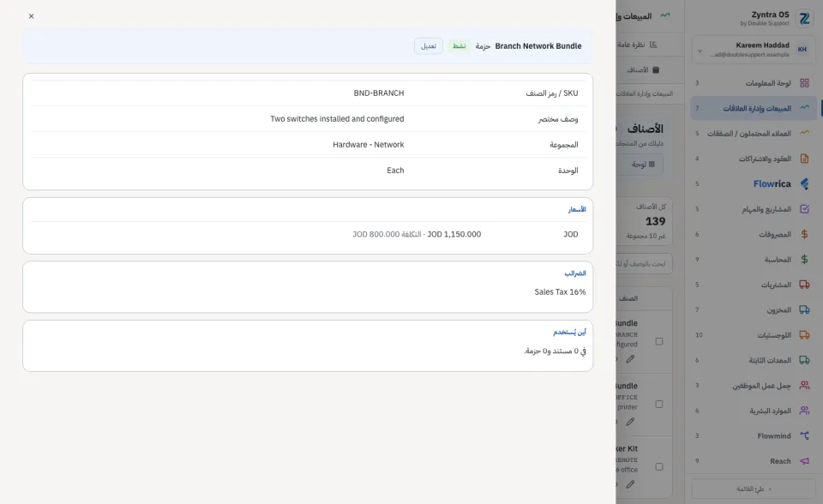Image resolution: width=823 pixels, height=504 pixels.
Task: Collapse the sidebar menu طي القائمة
Action: [x=754, y=489]
